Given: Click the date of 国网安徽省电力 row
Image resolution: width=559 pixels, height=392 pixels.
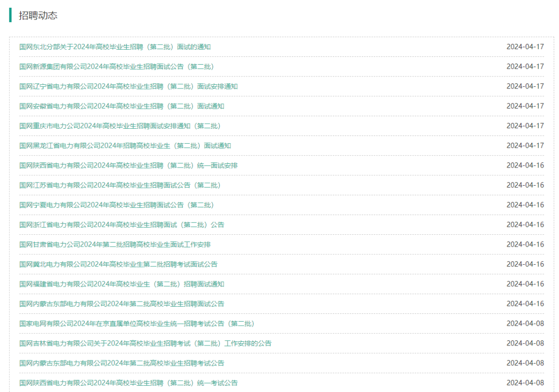Looking at the screenshot, I should [525, 106].
